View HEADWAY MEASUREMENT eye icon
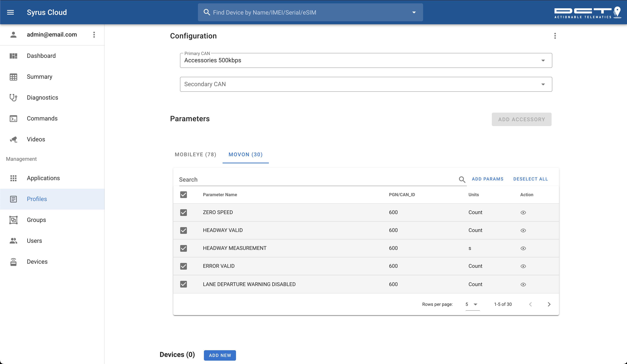 (x=523, y=248)
